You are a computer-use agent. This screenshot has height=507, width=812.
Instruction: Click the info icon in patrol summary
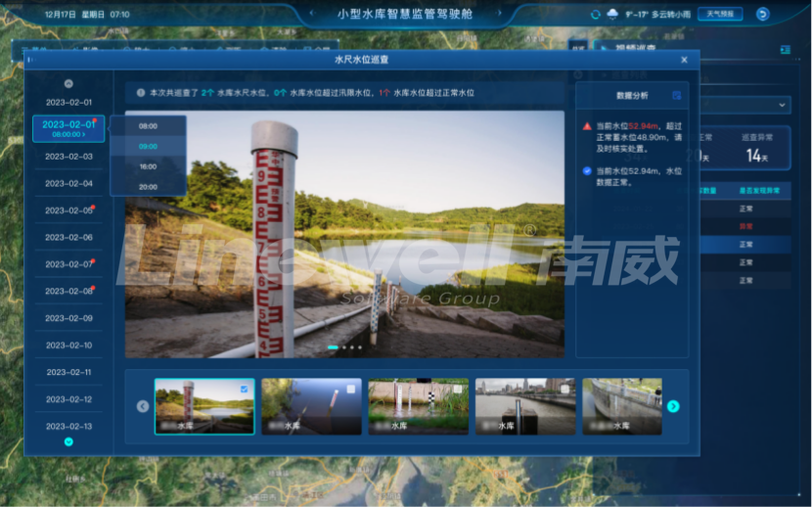[x=141, y=92]
